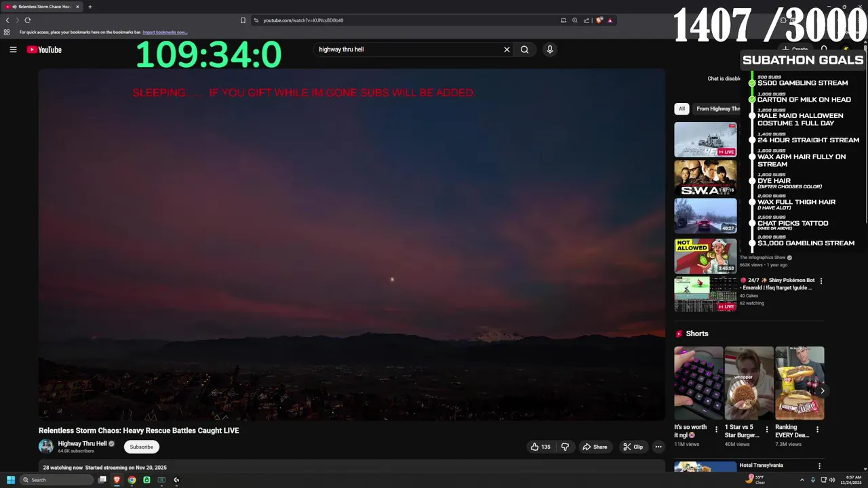
Task: Open options for Hotel Transylvania video
Action: point(819,466)
